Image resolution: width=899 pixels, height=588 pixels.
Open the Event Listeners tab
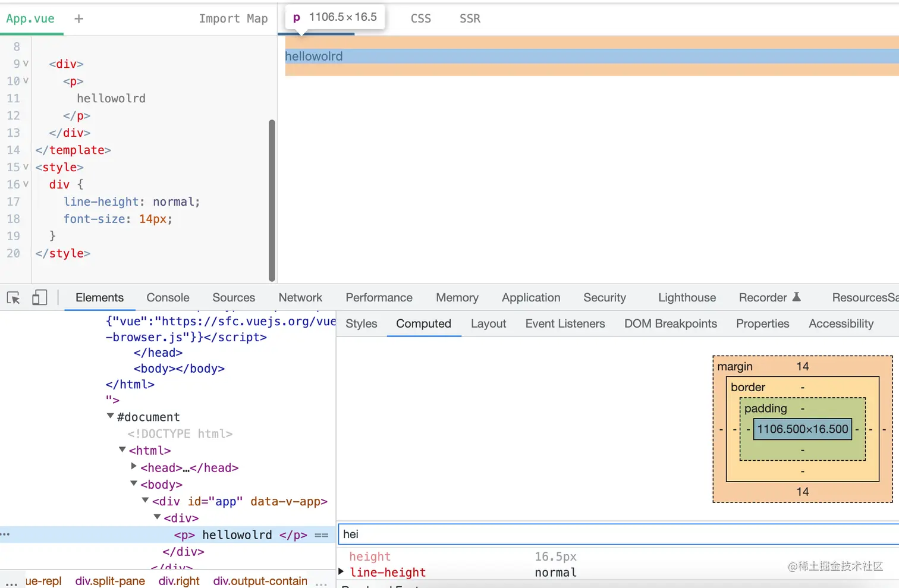click(x=565, y=323)
